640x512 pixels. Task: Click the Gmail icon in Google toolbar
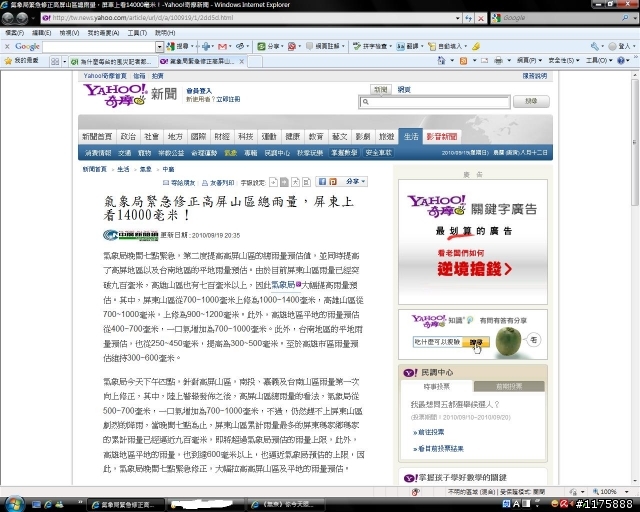(x=222, y=47)
